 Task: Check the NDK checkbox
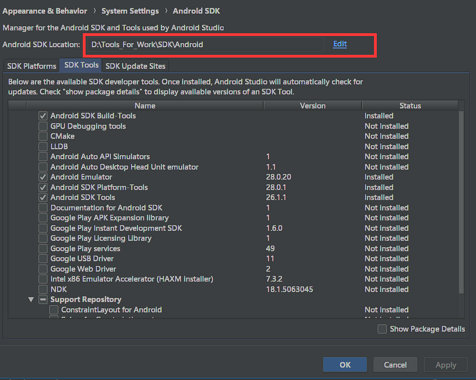pyautogui.click(x=43, y=289)
